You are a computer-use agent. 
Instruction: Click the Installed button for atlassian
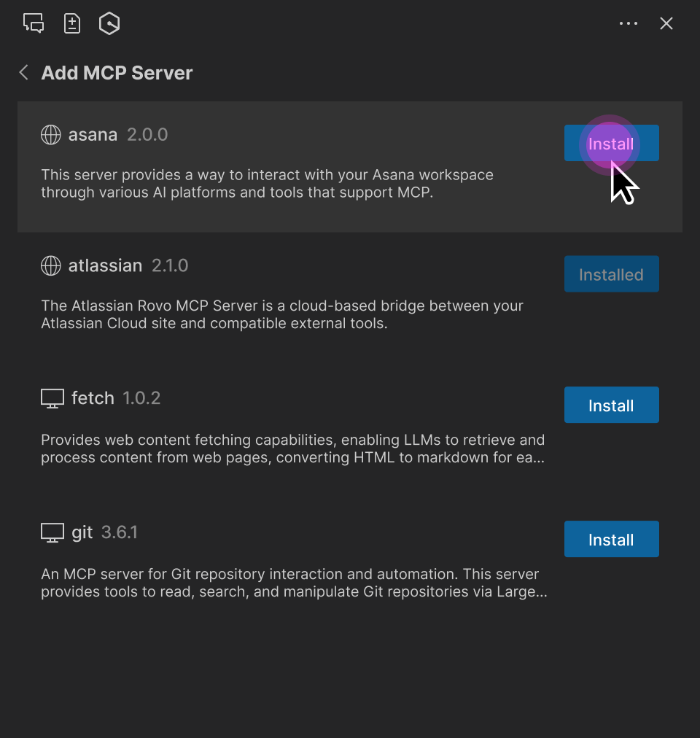tap(611, 273)
